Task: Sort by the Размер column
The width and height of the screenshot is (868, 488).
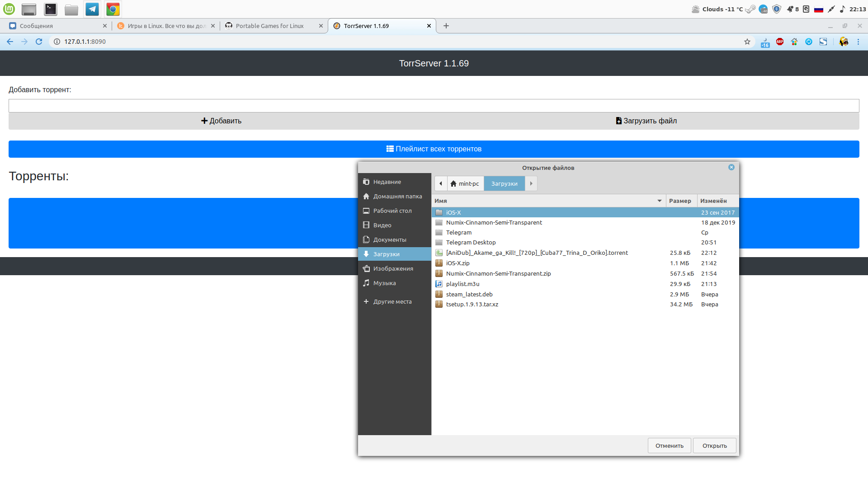Action: point(681,201)
